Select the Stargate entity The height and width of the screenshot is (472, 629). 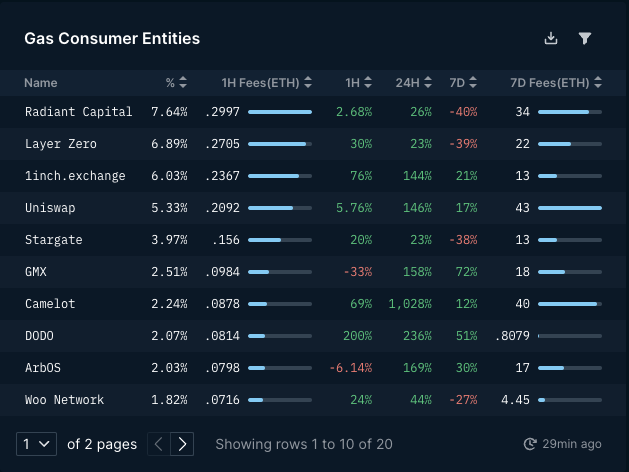[x=54, y=240]
